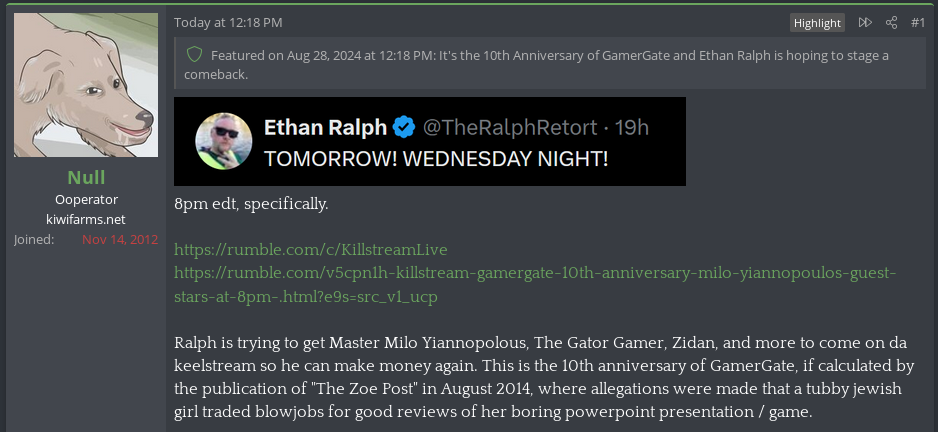The width and height of the screenshot is (938, 432).
Task: Open the #1 post permalink
Action: coord(918,22)
